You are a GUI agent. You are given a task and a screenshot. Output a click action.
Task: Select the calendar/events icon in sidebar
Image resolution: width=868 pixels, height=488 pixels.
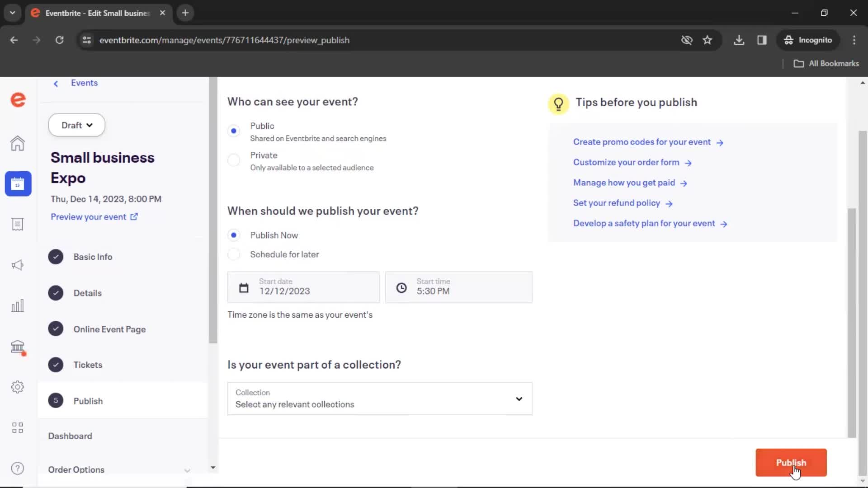[18, 184]
